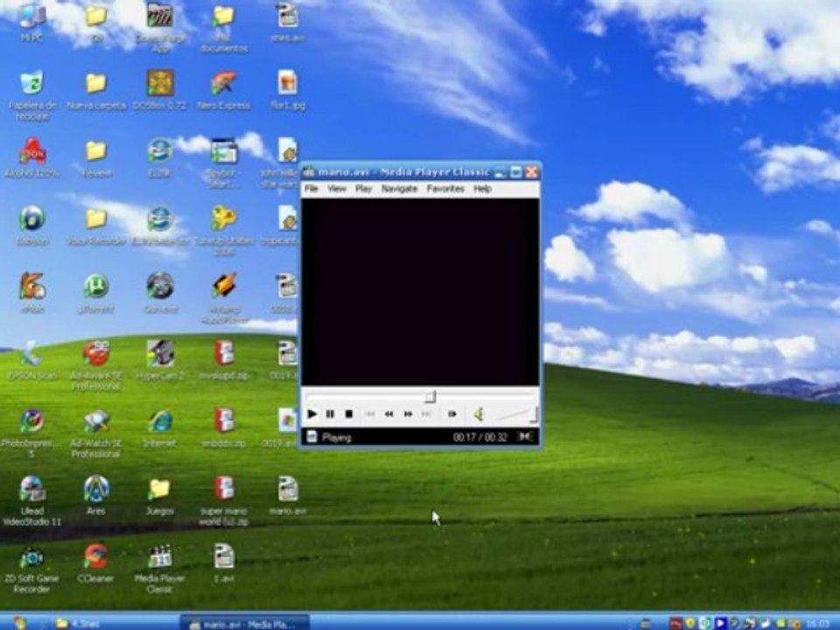This screenshot has width=840, height=630.
Task: Select the HyperCam 2 desktop icon
Action: tap(160, 360)
